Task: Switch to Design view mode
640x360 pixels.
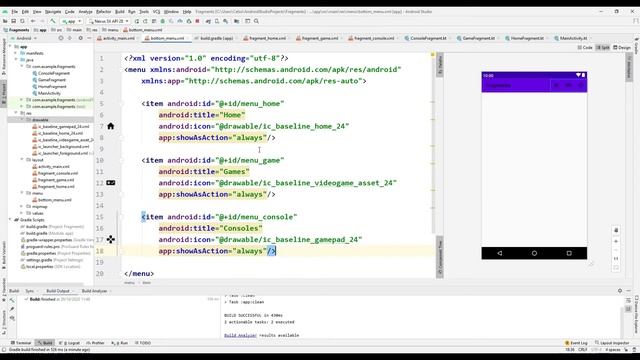Action: (x=622, y=47)
